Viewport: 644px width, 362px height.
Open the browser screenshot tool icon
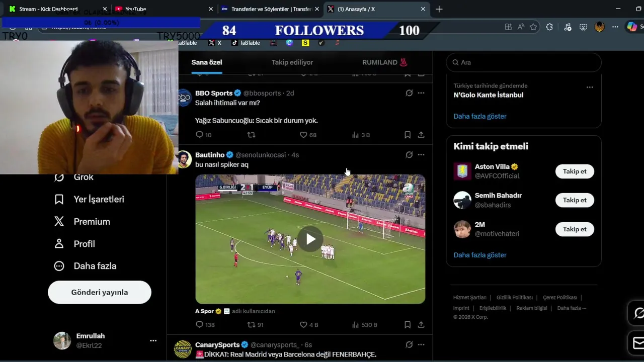tap(584, 27)
